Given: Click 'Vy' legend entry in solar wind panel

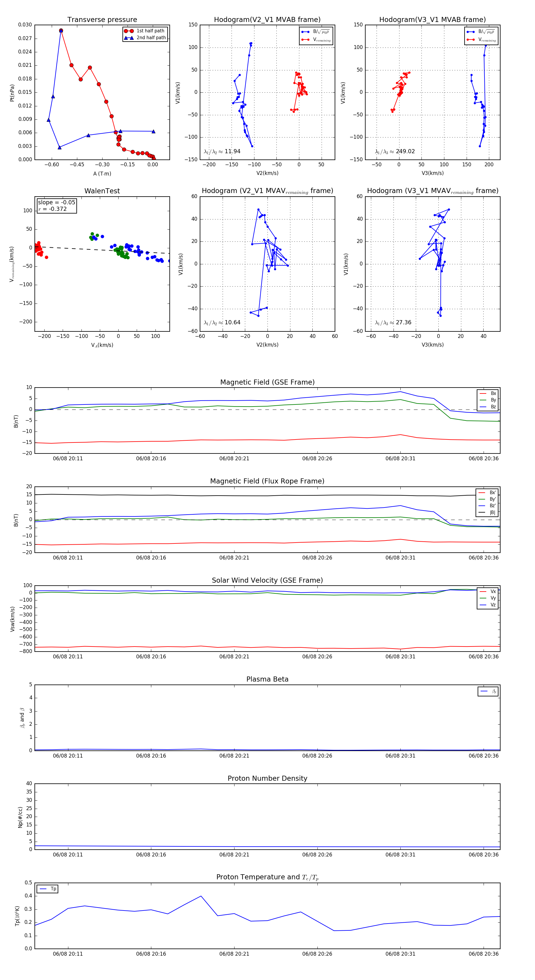Looking at the screenshot, I should (x=488, y=598).
